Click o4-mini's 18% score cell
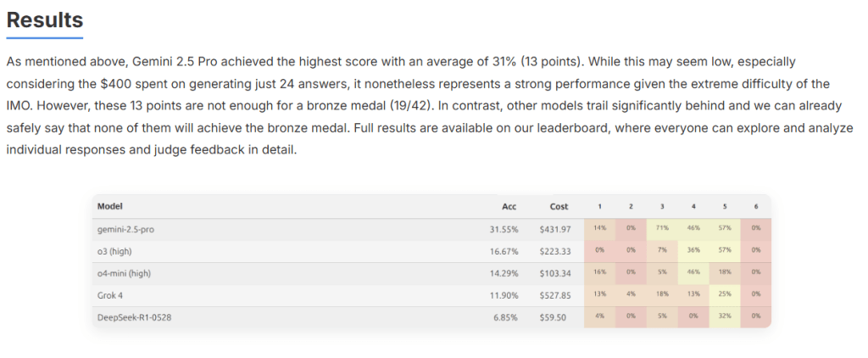 [725, 273]
